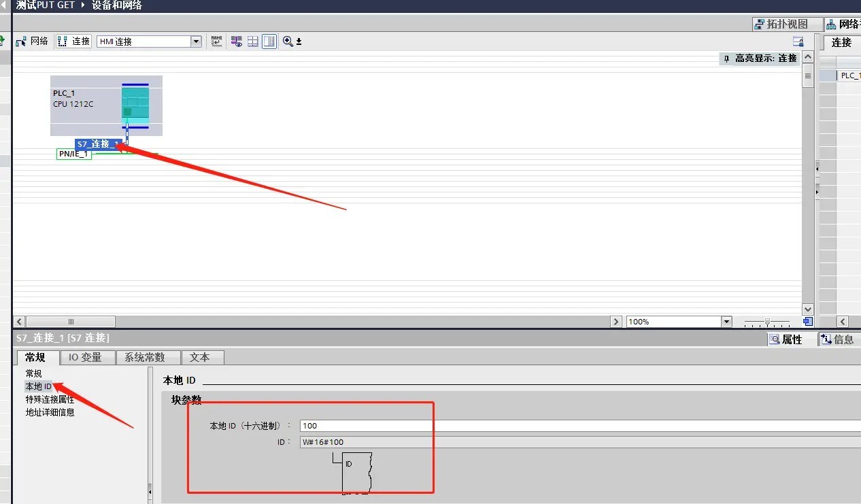The height and width of the screenshot is (504, 861).
Task: Open the 连接 tab in the right table
Action: [x=841, y=42]
